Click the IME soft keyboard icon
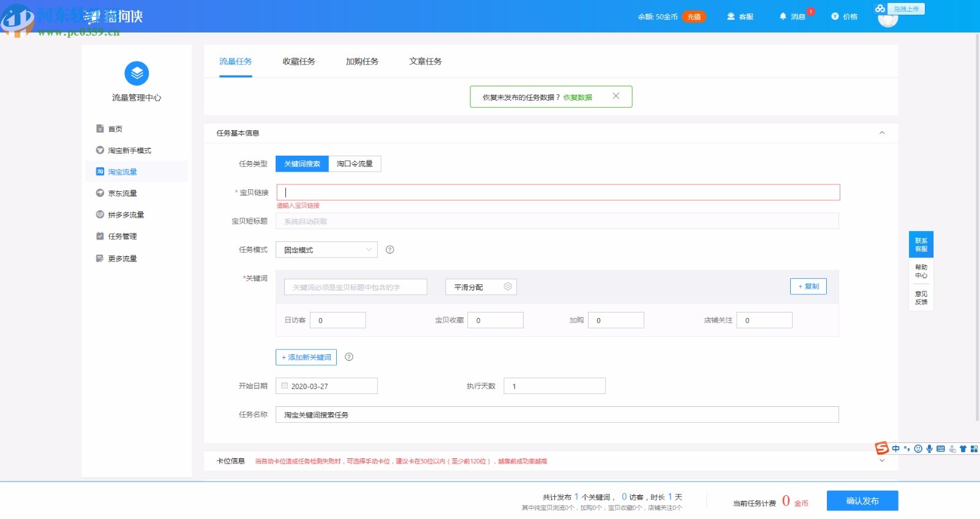Viewport: 980px width, 519px height. point(941,449)
